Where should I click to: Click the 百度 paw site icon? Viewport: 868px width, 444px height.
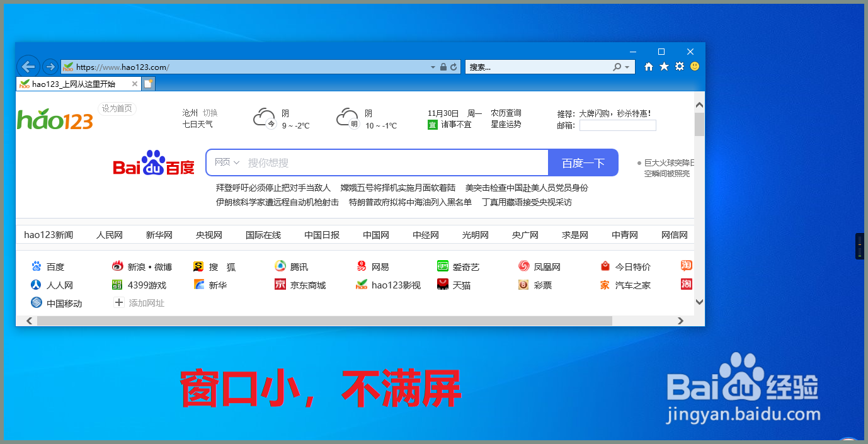(37, 266)
